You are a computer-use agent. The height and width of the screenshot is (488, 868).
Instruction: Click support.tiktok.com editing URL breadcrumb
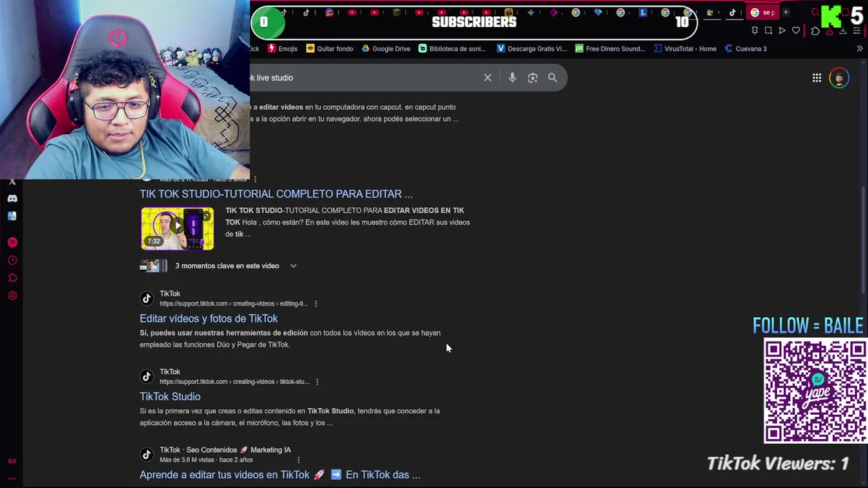(x=234, y=304)
